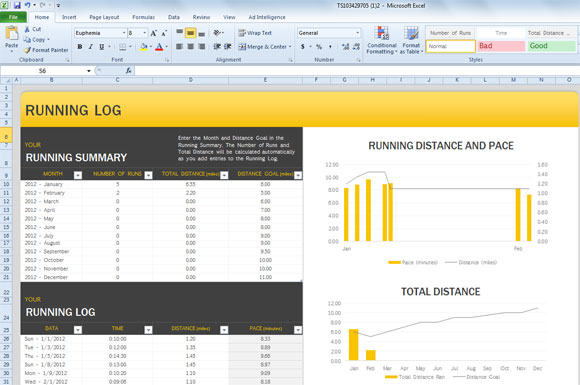Switch to the Insert tab
The height and width of the screenshot is (385, 580).
[69, 17]
